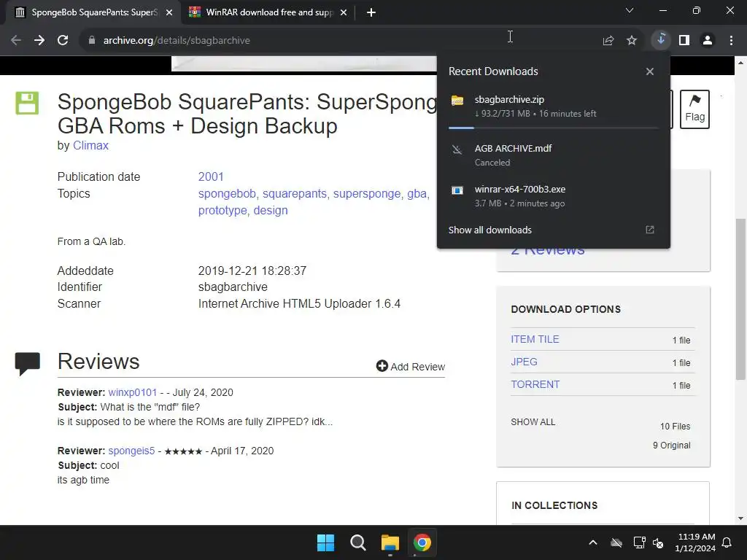Click the AGB ARCHIVE.mdf download entry name
The height and width of the screenshot is (560, 747).
point(513,149)
